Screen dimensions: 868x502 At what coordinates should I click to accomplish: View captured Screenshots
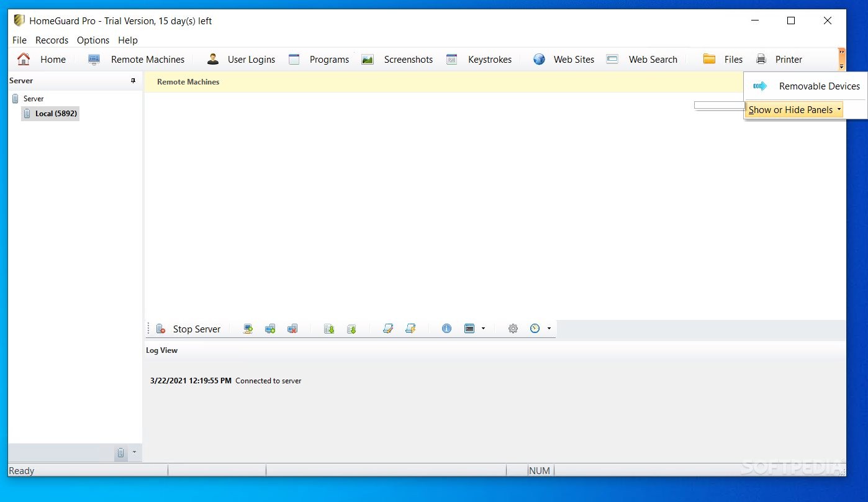click(397, 60)
